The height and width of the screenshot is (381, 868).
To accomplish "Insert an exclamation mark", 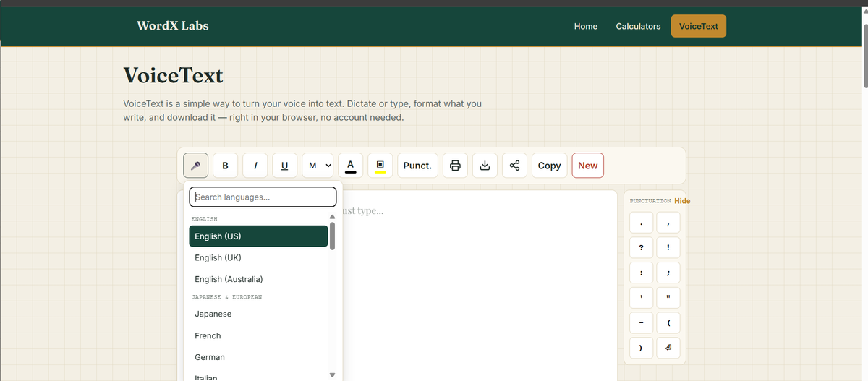I will (668, 248).
